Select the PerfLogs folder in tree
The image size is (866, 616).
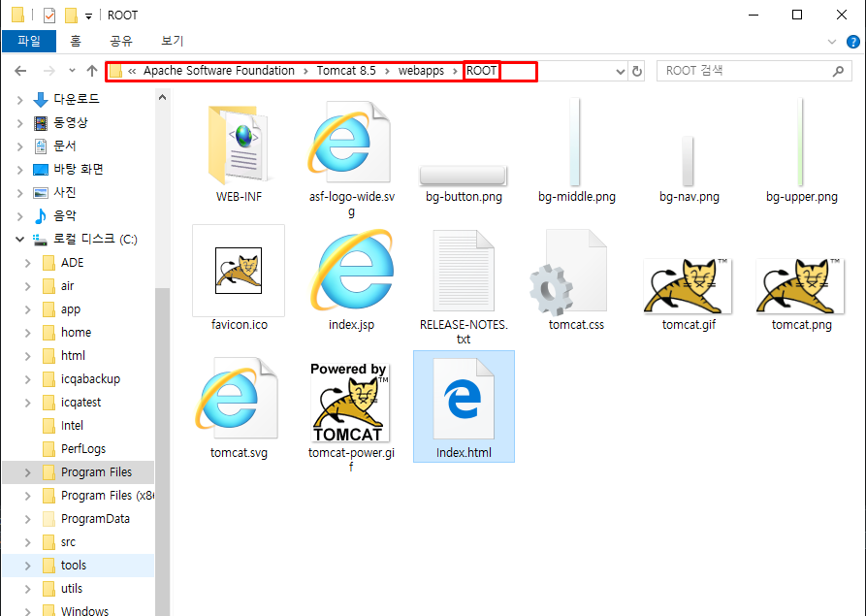[82, 448]
